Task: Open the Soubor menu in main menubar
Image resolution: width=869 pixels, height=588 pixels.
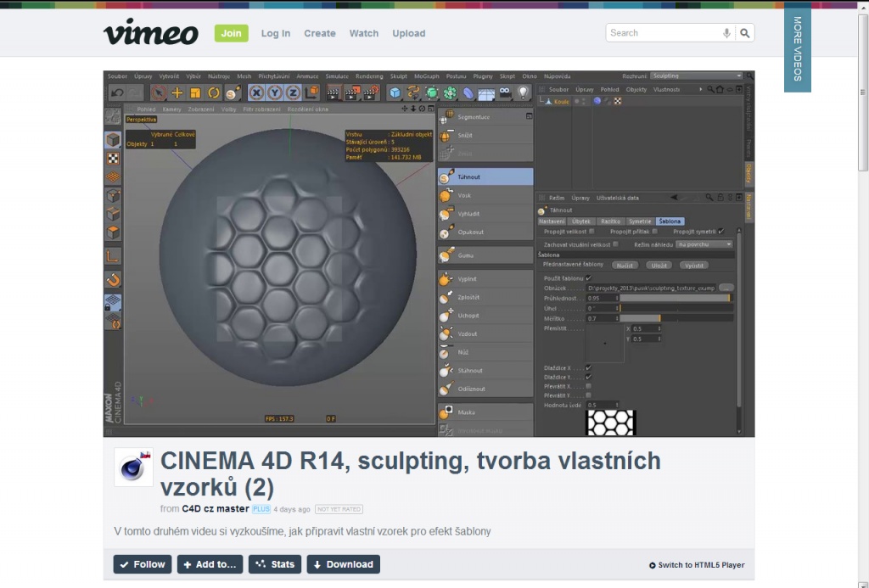Action: 117,76
